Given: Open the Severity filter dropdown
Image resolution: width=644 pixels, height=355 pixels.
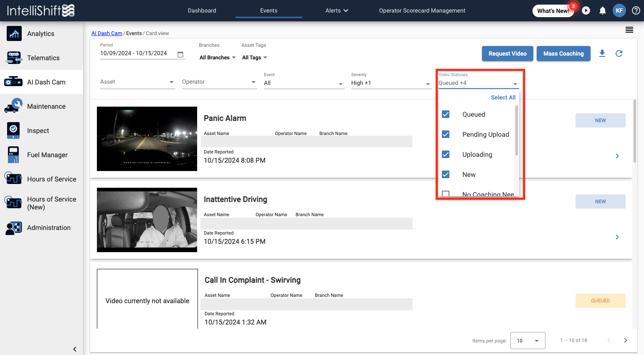Looking at the screenshot, I should click(390, 83).
